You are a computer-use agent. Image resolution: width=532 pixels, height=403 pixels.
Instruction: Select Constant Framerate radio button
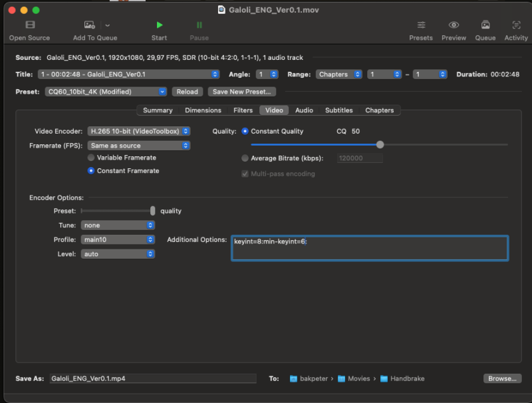coord(91,171)
